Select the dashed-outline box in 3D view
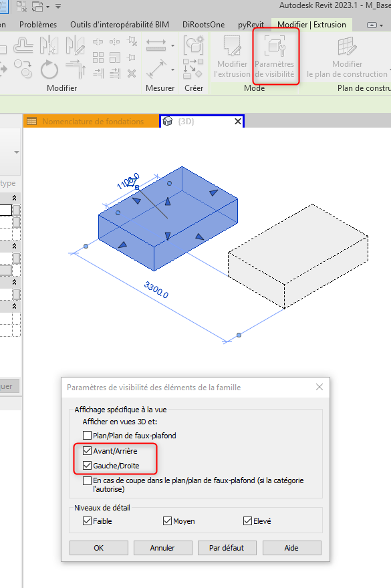 click(298, 256)
